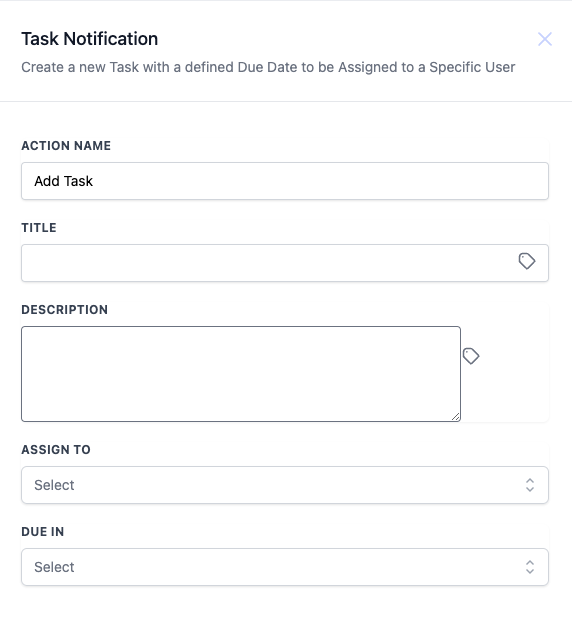
Task: Click the up-down chevron in Assign To
Action: (x=529, y=485)
